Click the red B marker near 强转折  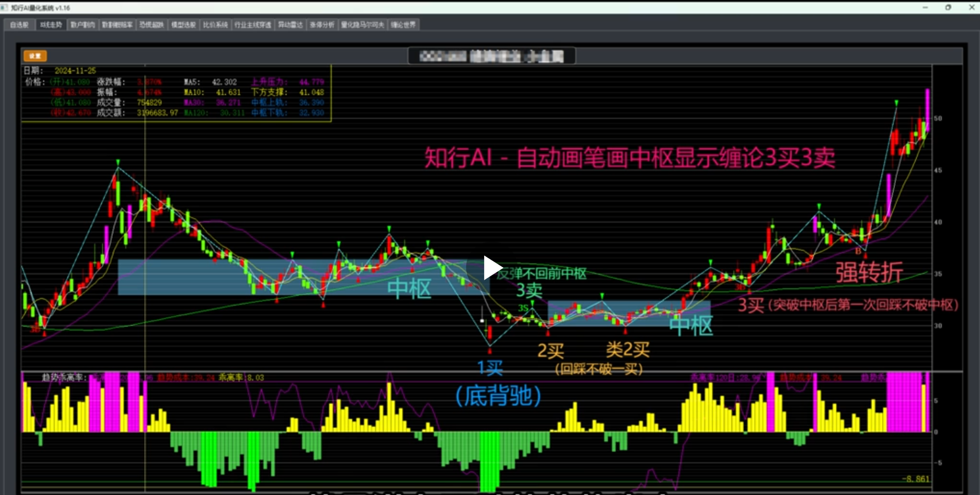coord(858,251)
